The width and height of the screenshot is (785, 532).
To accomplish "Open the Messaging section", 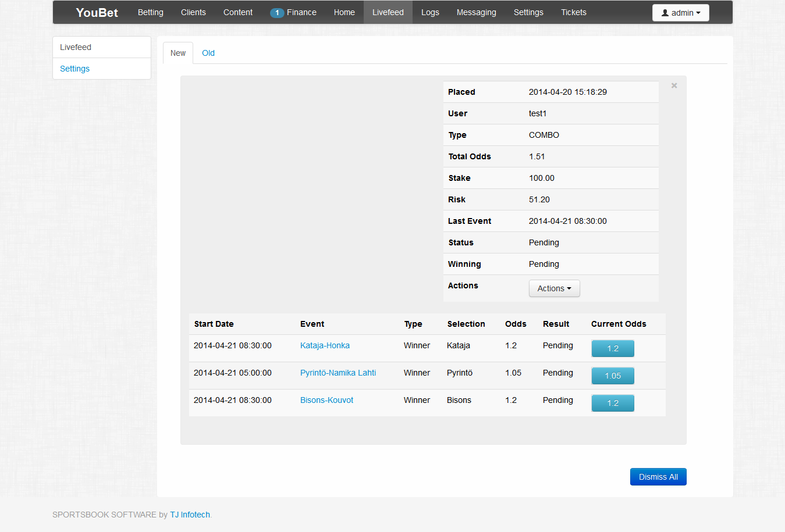I will point(477,12).
